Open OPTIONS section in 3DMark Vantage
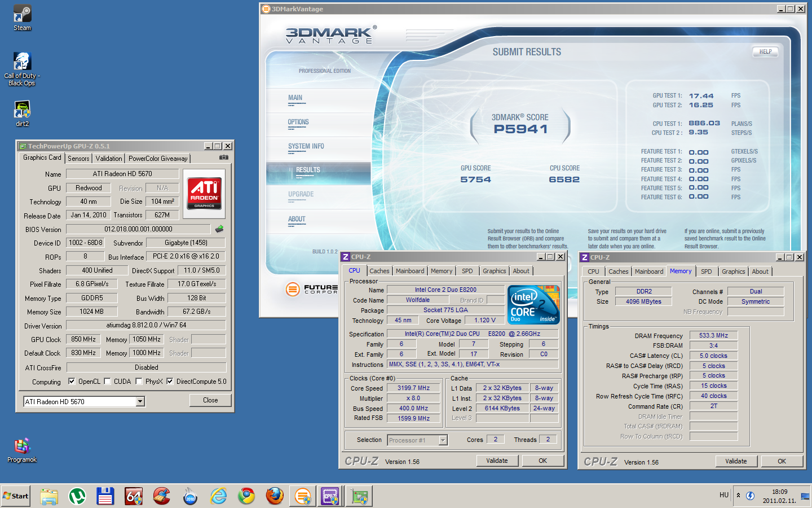Screen dimensions: 812x508 298,122
